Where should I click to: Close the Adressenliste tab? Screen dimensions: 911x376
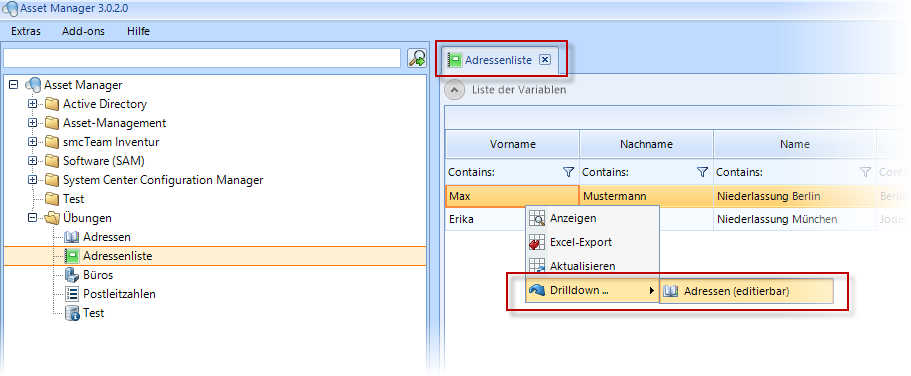pyautogui.click(x=544, y=59)
